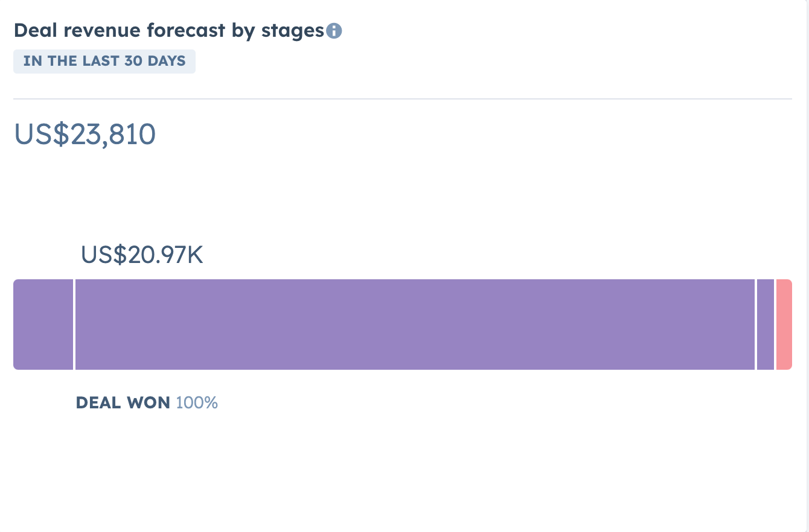Click the vertical scrollbar along the right edge
The height and width of the screenshot is (532, 809).
[x=807, y=265]
